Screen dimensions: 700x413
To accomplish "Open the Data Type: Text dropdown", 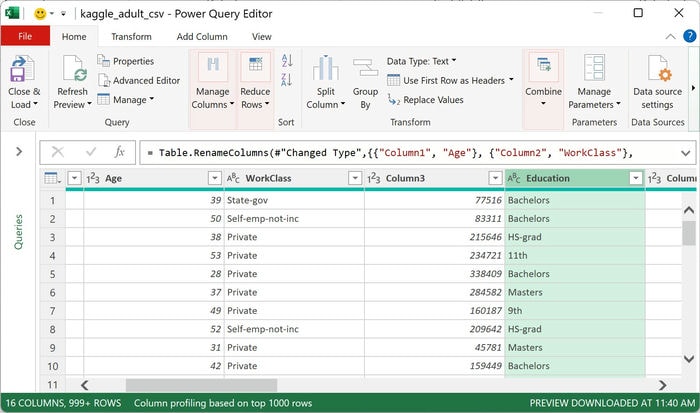I will coord(421,61).
